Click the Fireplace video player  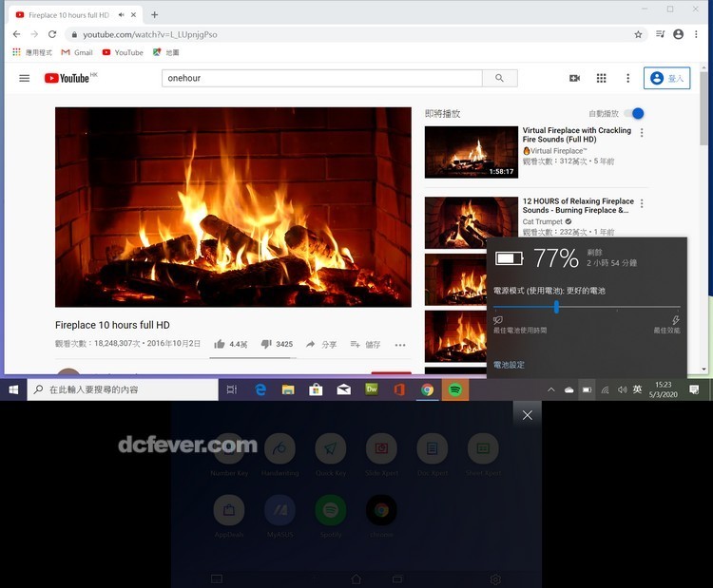233,207
